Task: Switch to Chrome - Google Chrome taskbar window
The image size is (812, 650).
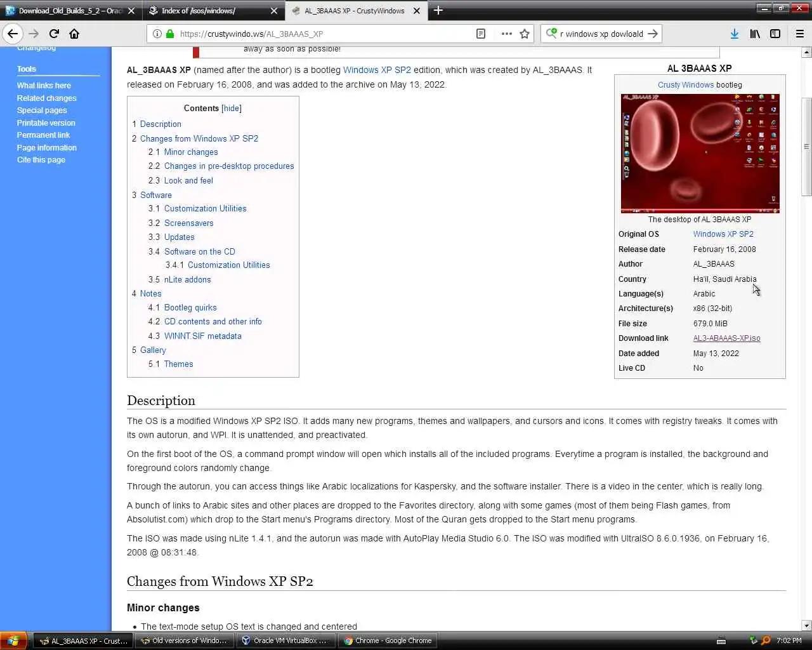Action: (388, 640)
